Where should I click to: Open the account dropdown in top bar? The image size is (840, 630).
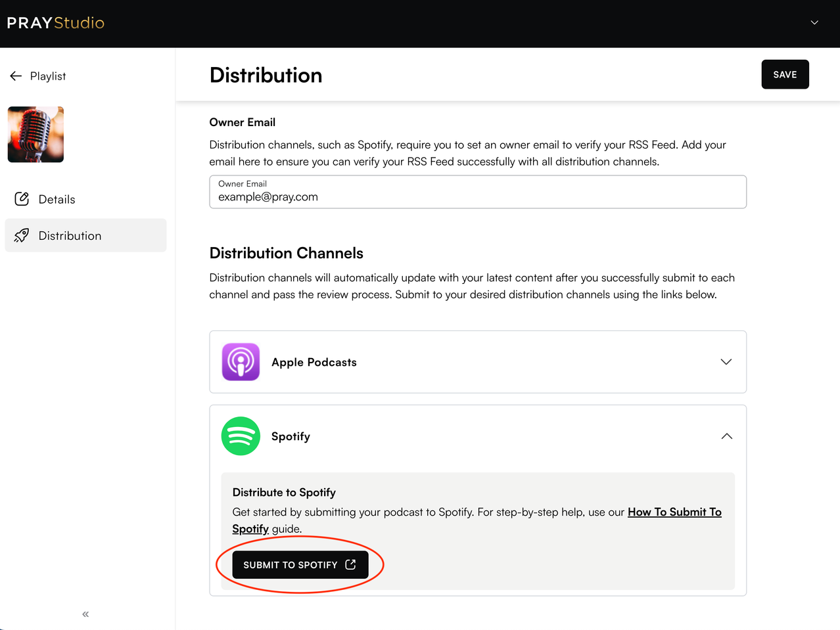coord(814,22)
